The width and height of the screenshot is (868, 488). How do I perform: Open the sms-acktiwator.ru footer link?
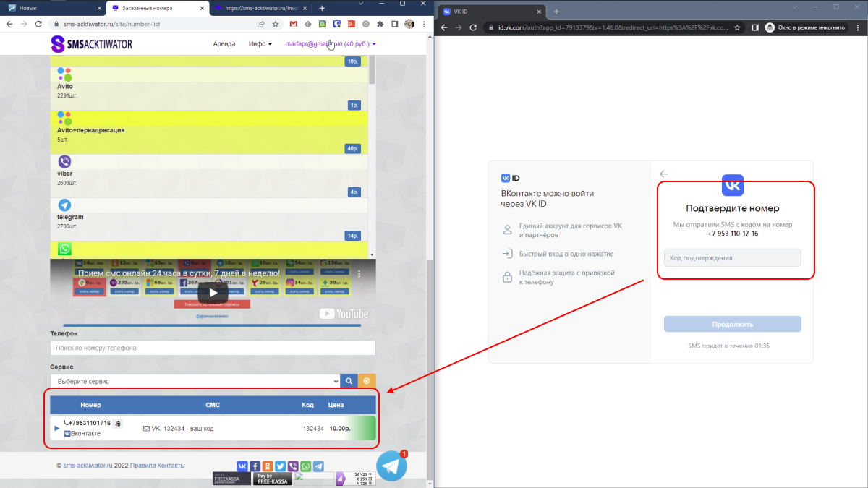[88, 466]
